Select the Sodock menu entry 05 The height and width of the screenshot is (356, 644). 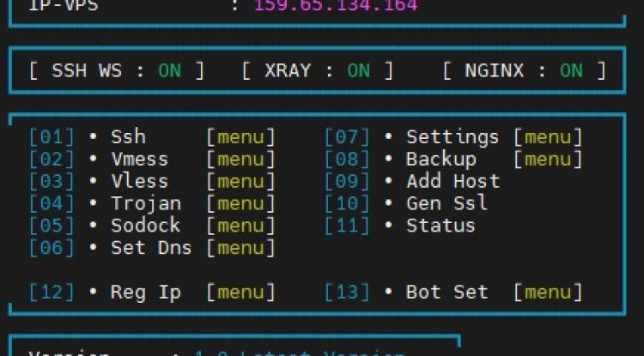145,226
